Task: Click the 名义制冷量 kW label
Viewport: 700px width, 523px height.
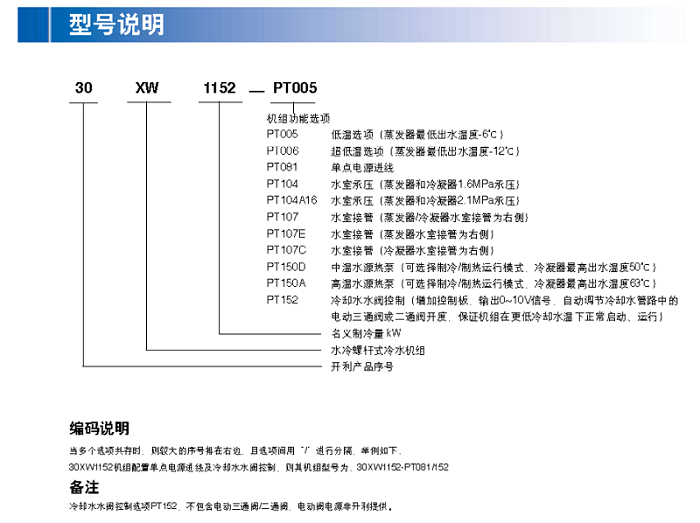Action: [365, 333]
